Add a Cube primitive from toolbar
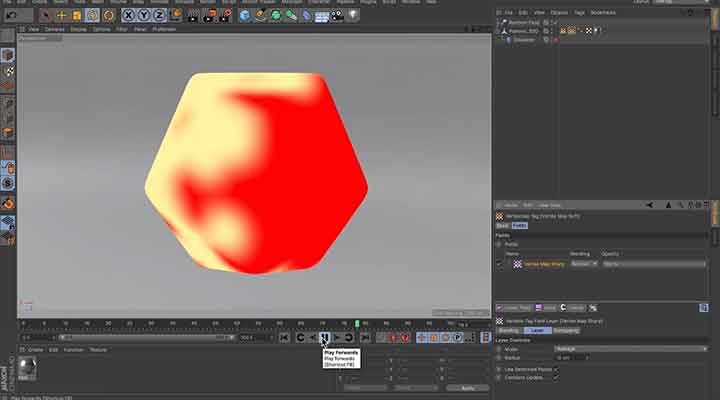Screen dimensions: 720x400 244,16
